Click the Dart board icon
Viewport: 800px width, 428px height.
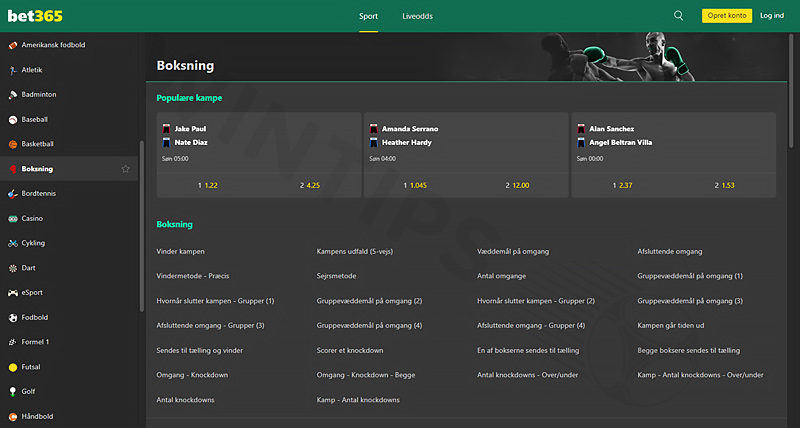(x=13, y=268)
